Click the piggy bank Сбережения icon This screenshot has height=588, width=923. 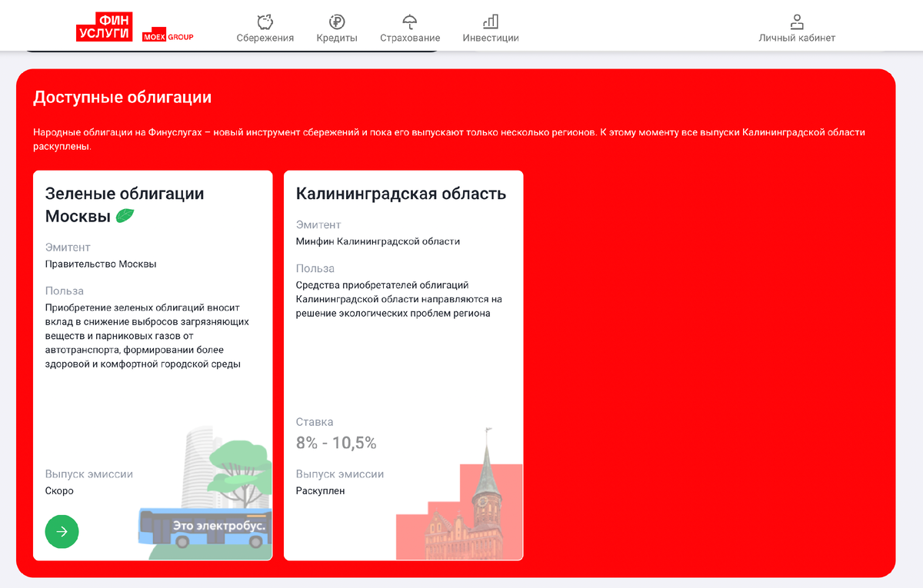265,22
